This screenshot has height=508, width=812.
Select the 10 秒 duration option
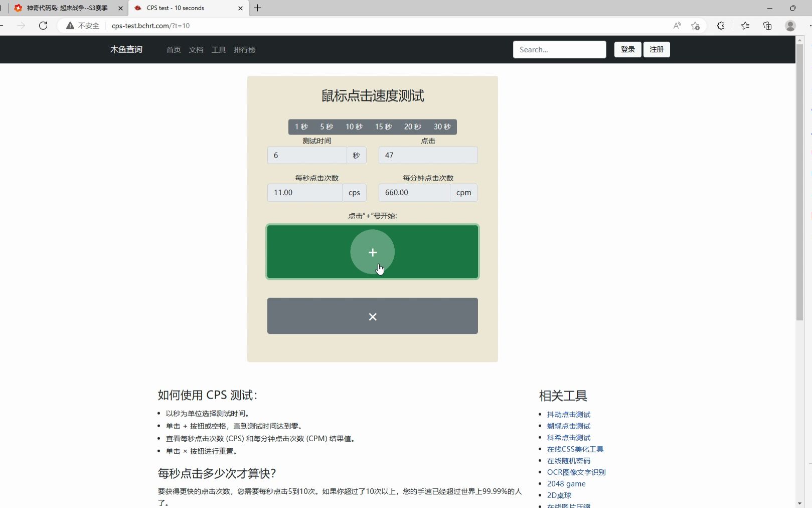pos(354,127)
